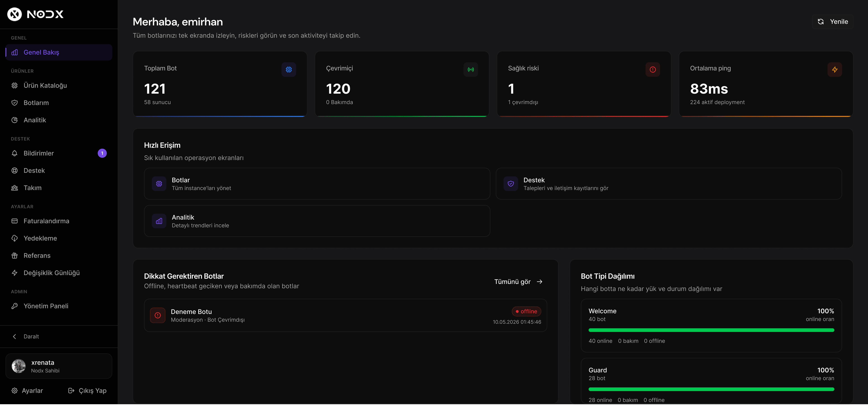This screenshot has height=406, width=868.
Task: Click the Çıkış Yap button
Action: (87, 391)
